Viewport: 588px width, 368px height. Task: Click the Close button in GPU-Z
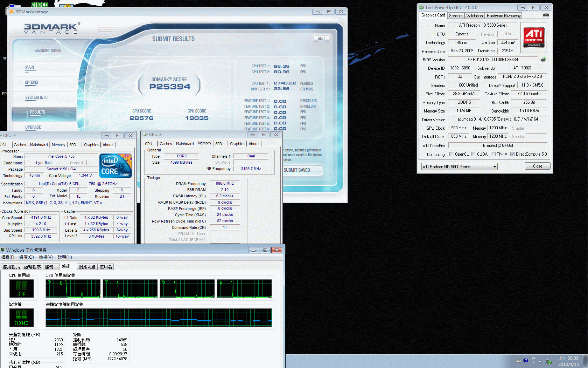(x=538, y=166)
